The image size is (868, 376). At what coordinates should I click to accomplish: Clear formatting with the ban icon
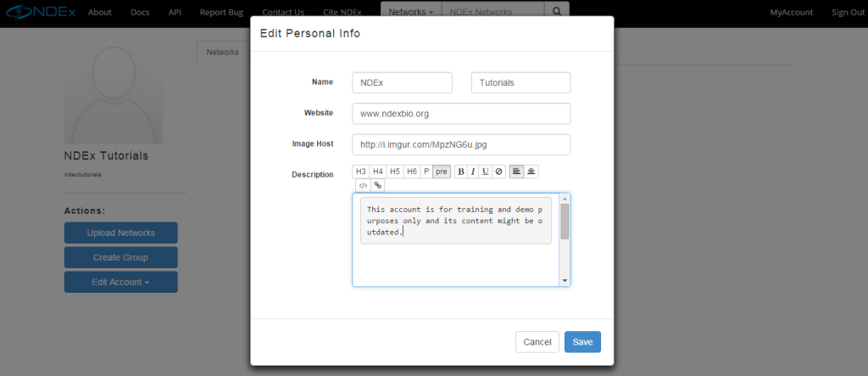click(498, 172)
